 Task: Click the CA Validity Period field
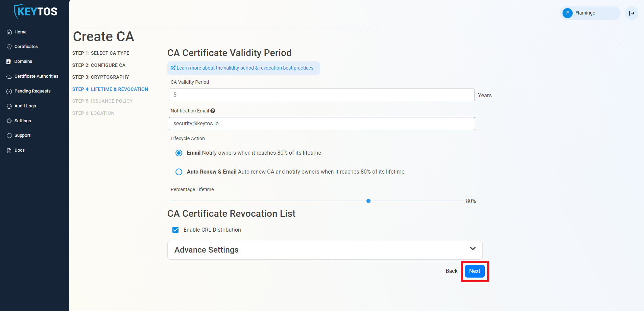321,95
